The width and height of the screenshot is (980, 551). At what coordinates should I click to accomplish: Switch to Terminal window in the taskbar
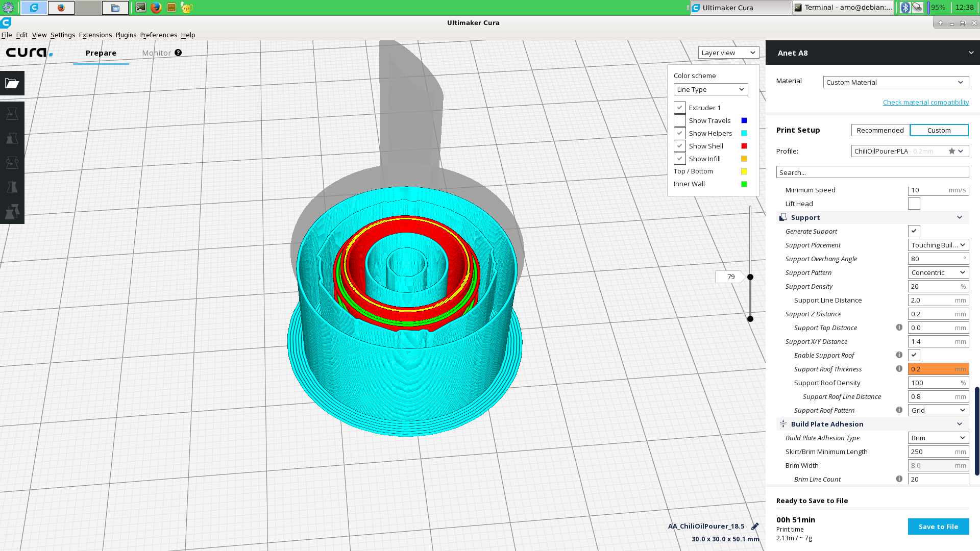[x=843, y=8]
